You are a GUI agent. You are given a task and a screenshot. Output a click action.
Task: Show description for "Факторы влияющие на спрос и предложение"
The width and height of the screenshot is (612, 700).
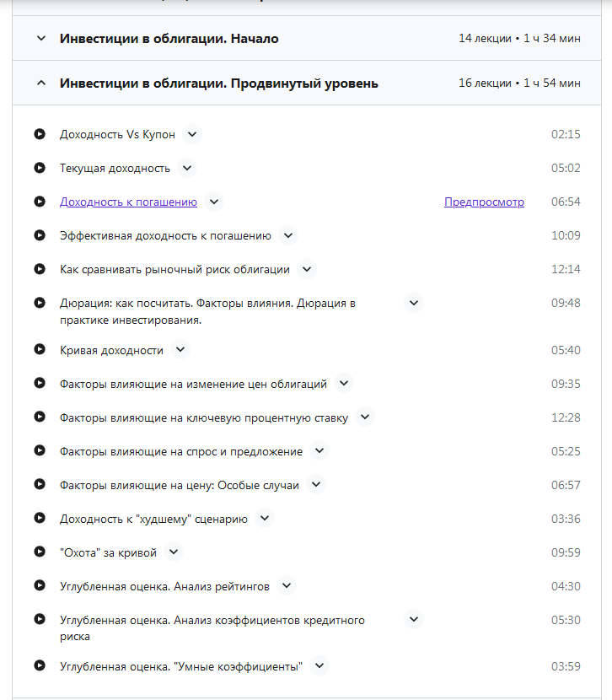[x=319, y=451]
